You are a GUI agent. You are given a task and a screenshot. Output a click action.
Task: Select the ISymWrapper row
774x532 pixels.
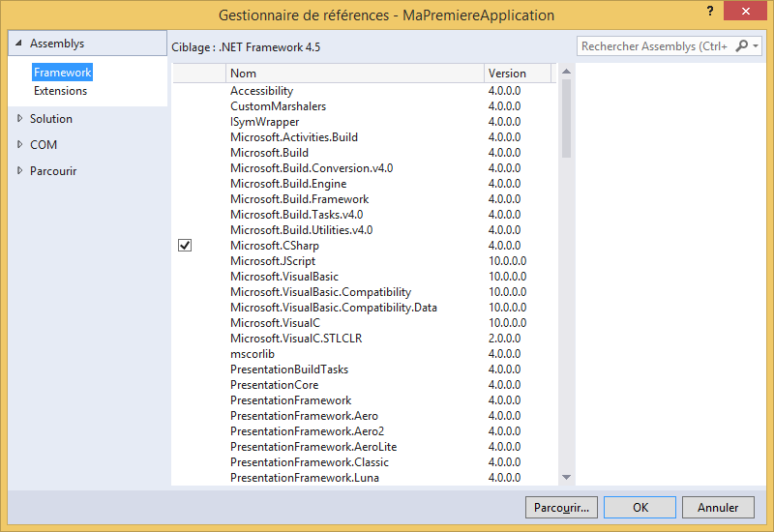coord(365,122)
